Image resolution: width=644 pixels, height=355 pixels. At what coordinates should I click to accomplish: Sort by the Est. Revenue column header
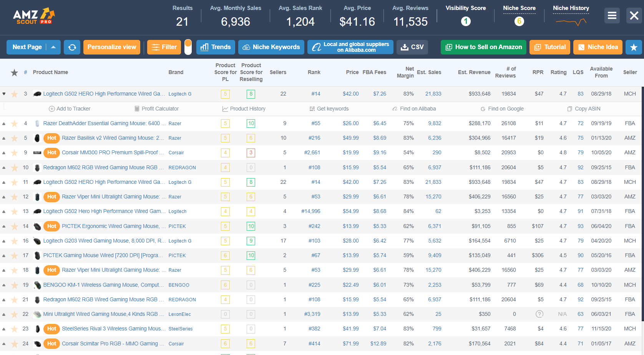click(474, 73)
